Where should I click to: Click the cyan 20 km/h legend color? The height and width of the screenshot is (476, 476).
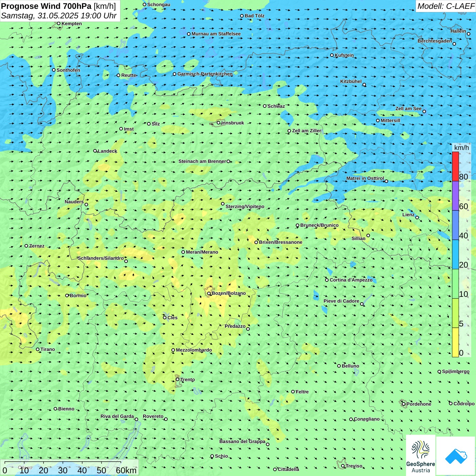[x=455, y=254]
